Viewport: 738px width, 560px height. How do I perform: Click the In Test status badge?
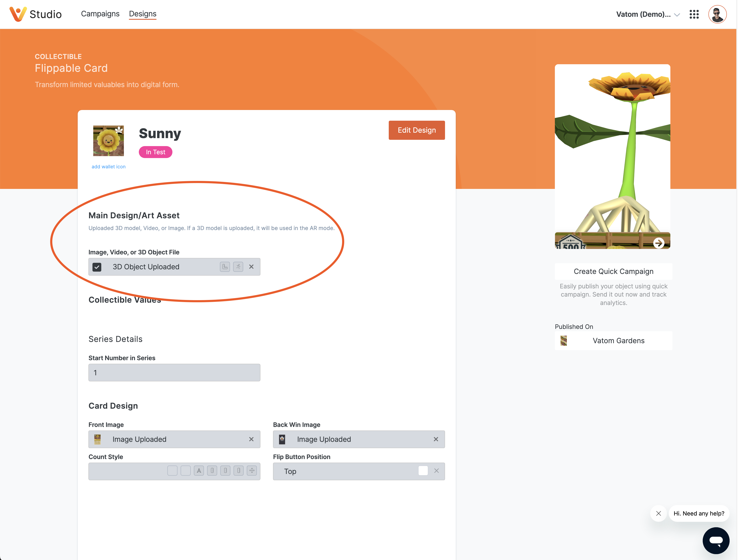pos(155,152)
